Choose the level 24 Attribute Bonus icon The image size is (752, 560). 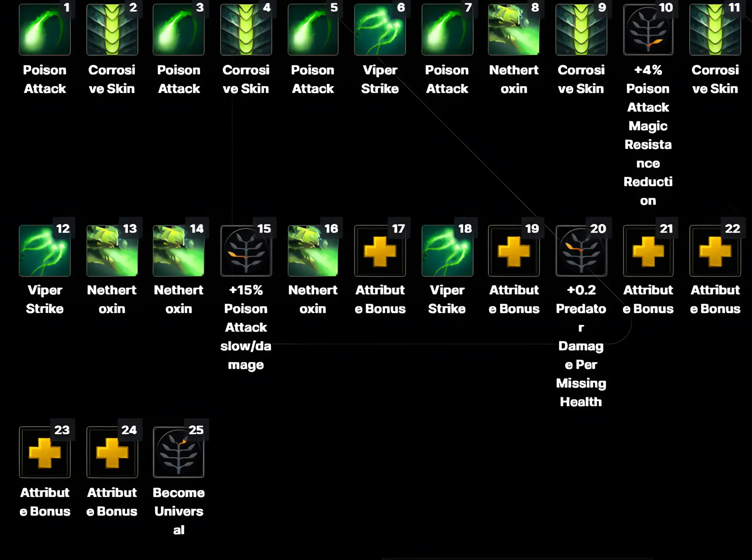pyautogui.click(x=112, y=452)
